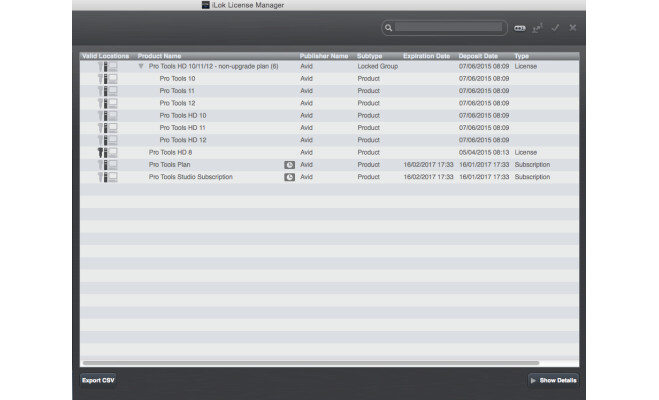The width and height of the screenshot is (659, 400).
Task: Click the Pro Tools Plan expiration date 16/02/2017
Action: click(428, 165)
